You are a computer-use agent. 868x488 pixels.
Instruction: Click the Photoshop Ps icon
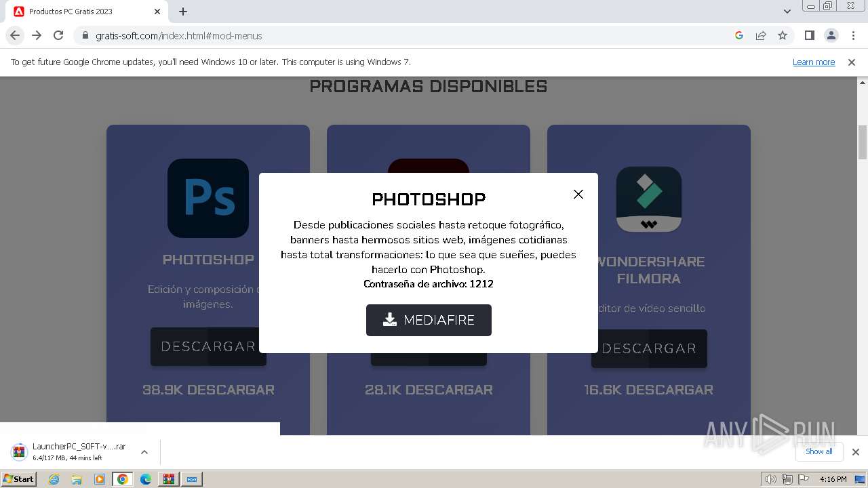(x=208, y=198)
